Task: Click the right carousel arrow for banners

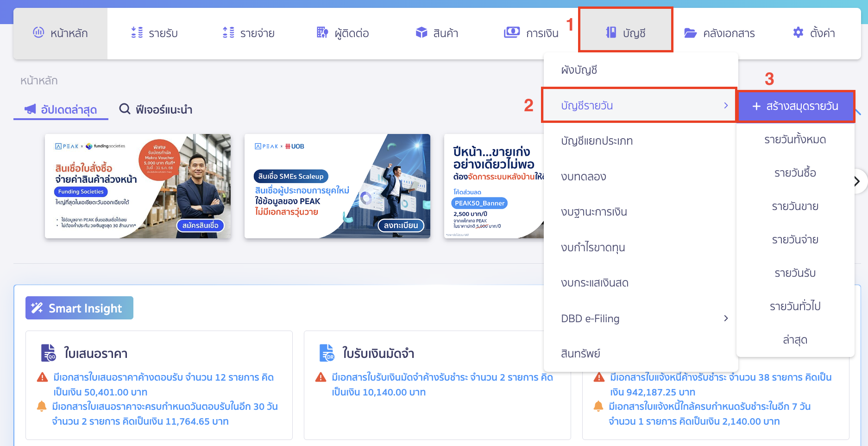Action: coord(857,181)
